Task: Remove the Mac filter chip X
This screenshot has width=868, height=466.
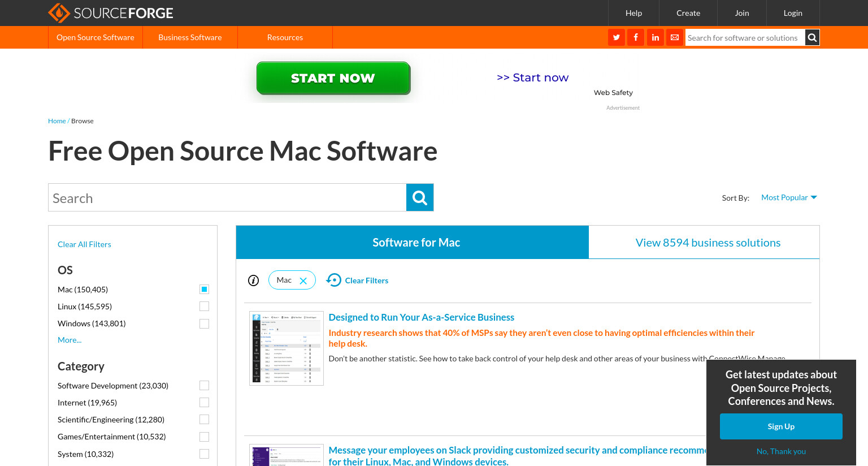Action: pyautogui.click(x=303, y=281)
